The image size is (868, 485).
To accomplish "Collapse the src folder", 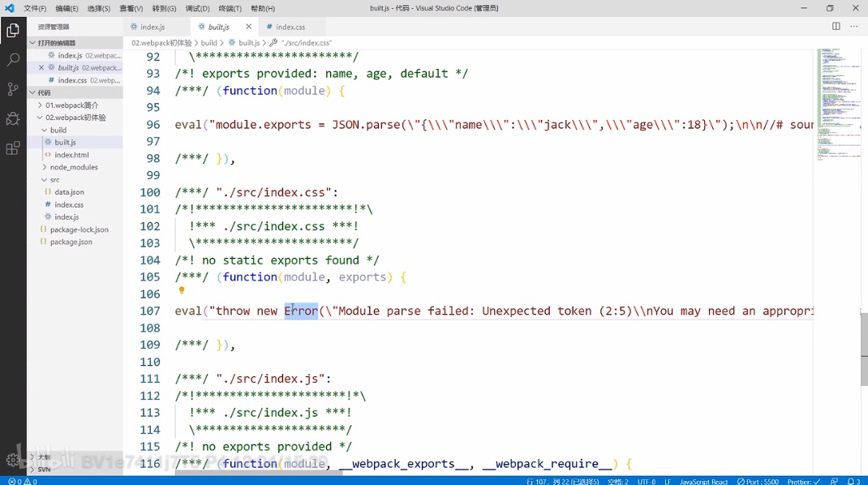I will pos(75,180).
